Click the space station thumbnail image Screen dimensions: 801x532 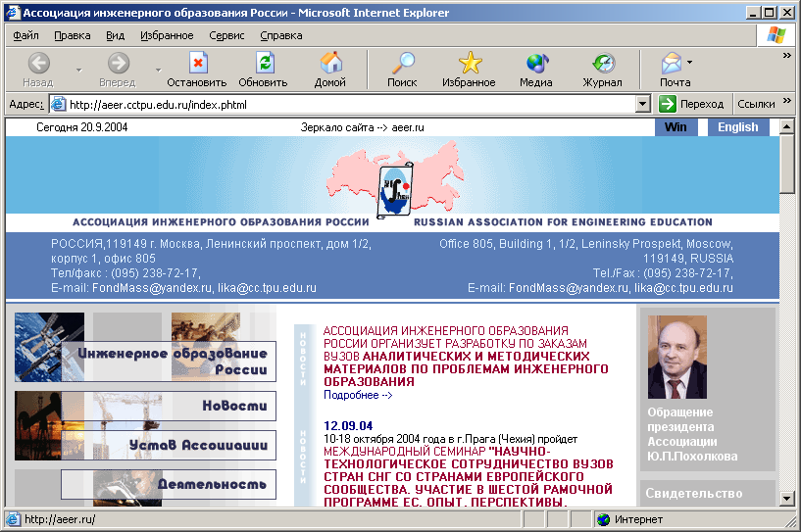pos(49,347)
